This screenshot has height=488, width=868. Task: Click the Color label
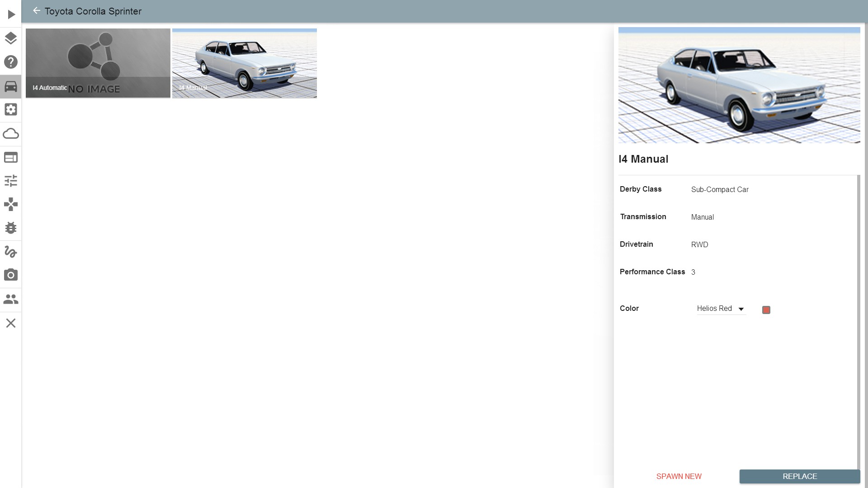coord(629,309)
